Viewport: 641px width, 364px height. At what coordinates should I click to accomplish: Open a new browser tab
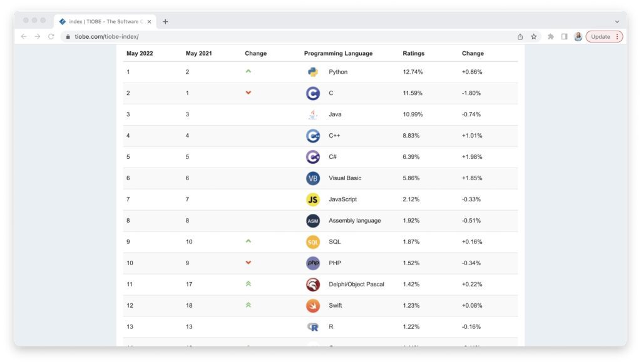[165, 21]
